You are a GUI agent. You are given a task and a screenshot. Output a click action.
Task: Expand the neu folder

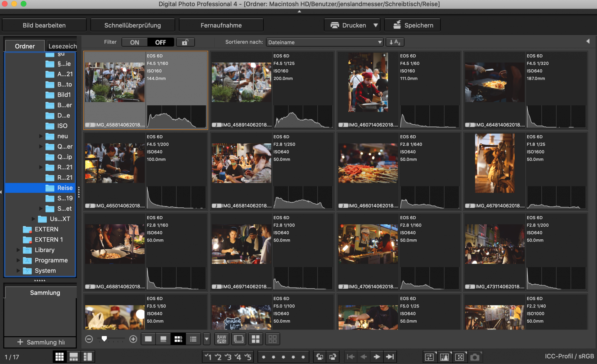(x=41, y=136)
